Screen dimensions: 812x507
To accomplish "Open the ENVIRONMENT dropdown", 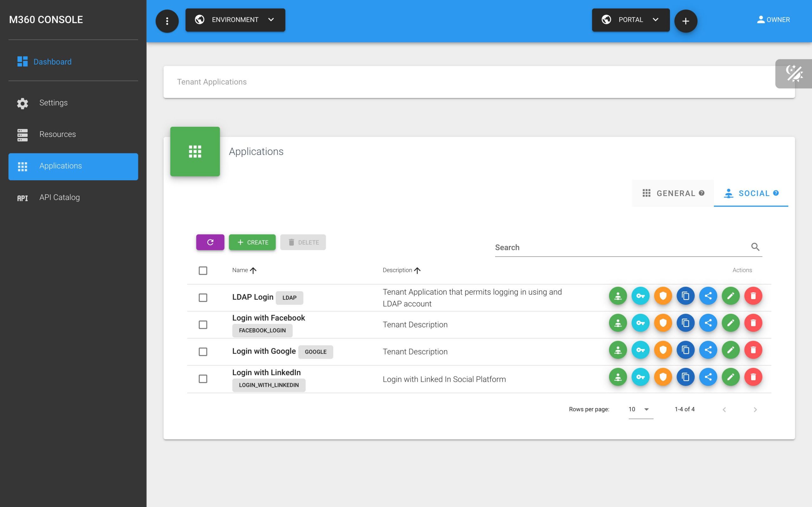I will coord(235,20).
